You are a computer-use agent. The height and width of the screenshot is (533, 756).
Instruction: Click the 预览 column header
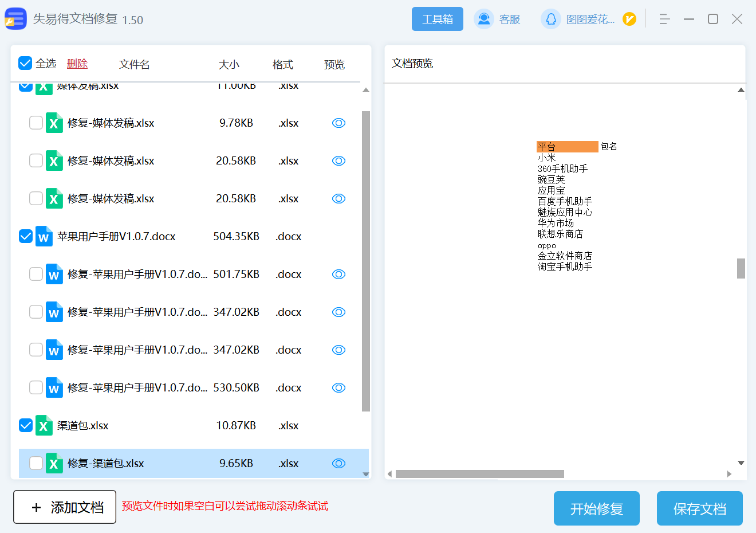[334, 64]
